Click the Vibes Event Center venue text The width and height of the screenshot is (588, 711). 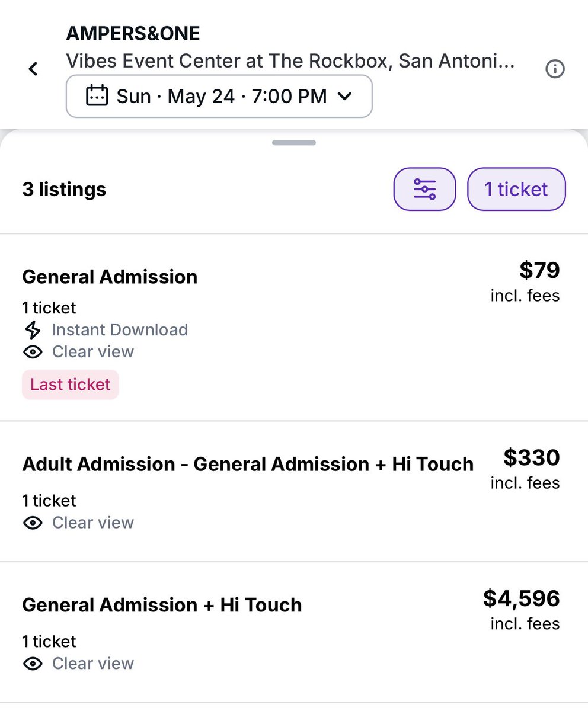coord(290,60)
